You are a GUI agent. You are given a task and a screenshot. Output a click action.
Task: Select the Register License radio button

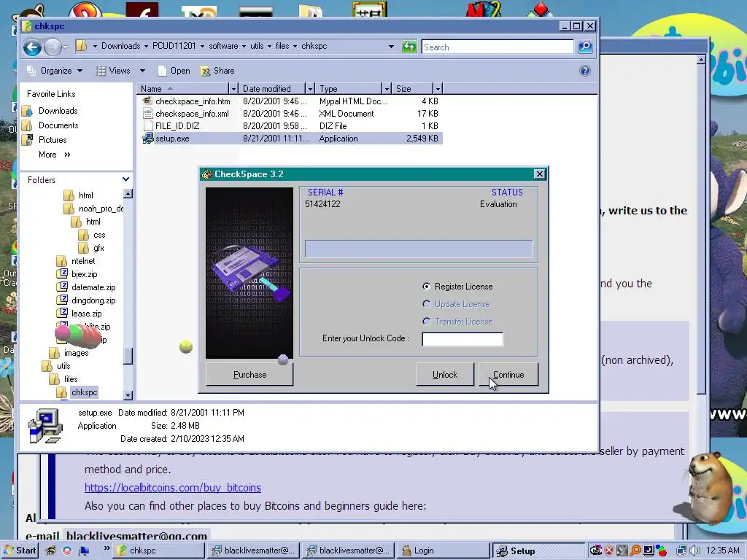426,286
